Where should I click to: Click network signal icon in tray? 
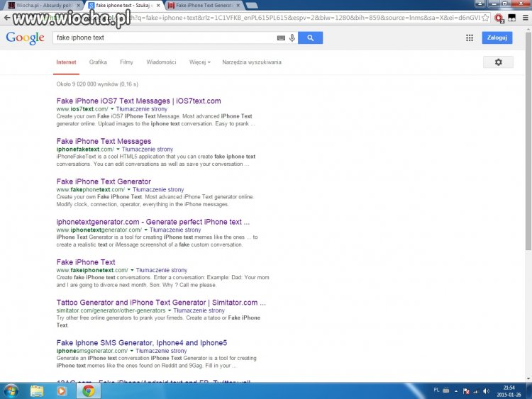coord(476,391)
